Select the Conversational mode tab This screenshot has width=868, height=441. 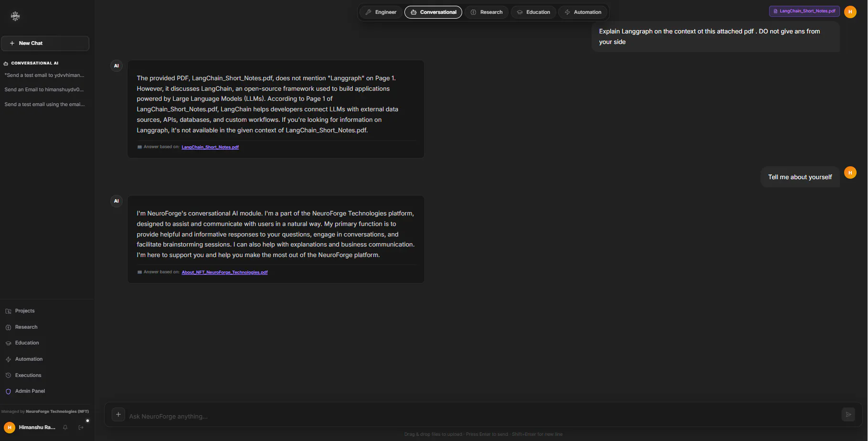pyautogui.click(x=433, y=12)
